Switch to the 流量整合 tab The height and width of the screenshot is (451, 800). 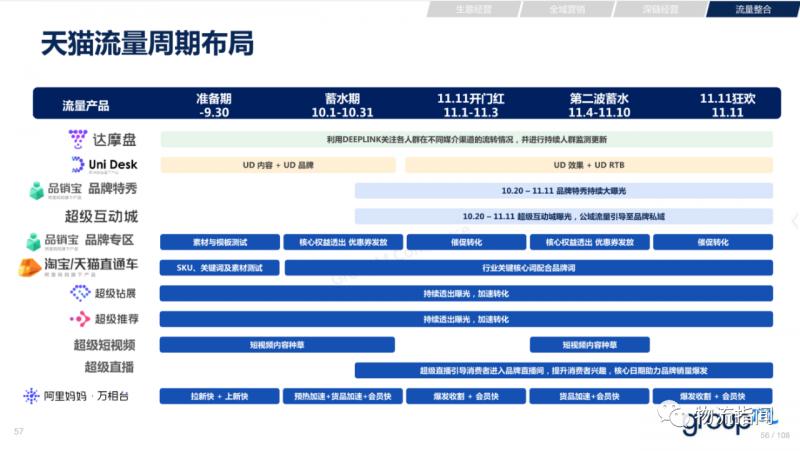(x=753, y=9)
